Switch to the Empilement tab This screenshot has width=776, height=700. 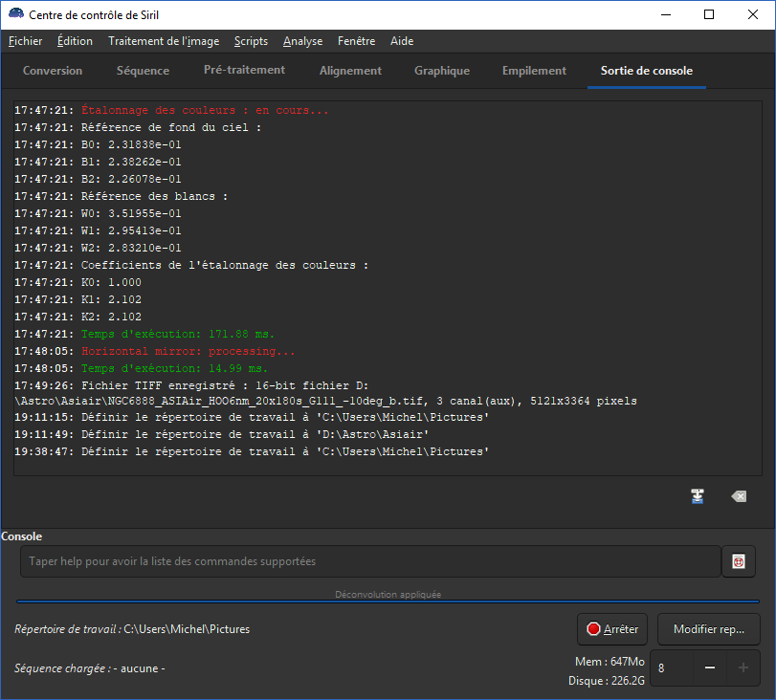coord(534,71)
